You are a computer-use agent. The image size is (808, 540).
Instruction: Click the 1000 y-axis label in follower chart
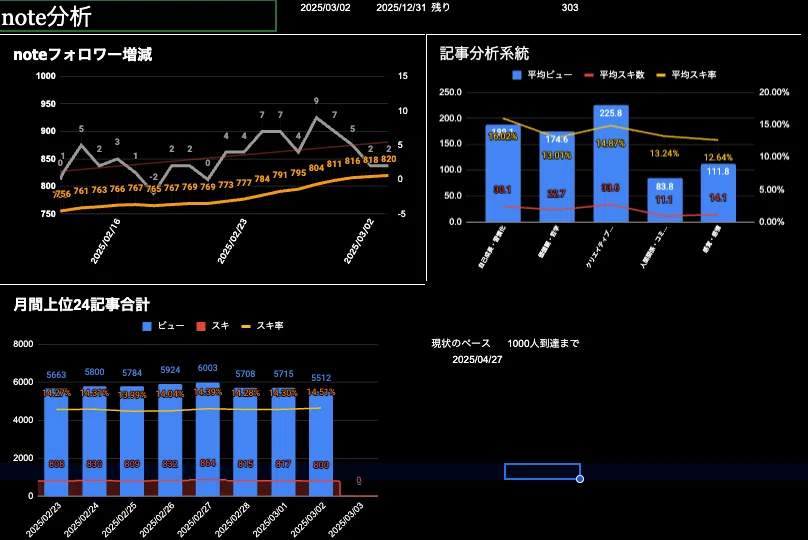45,76
